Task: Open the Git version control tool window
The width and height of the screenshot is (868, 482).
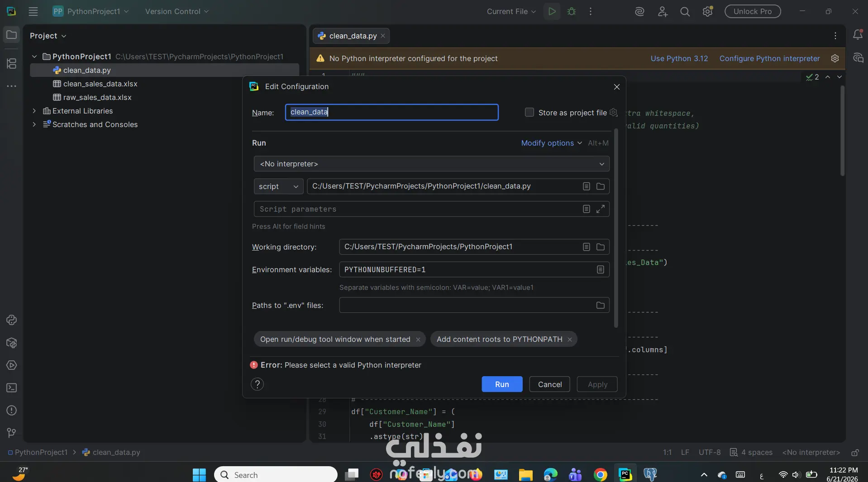Action: (11, 433)
